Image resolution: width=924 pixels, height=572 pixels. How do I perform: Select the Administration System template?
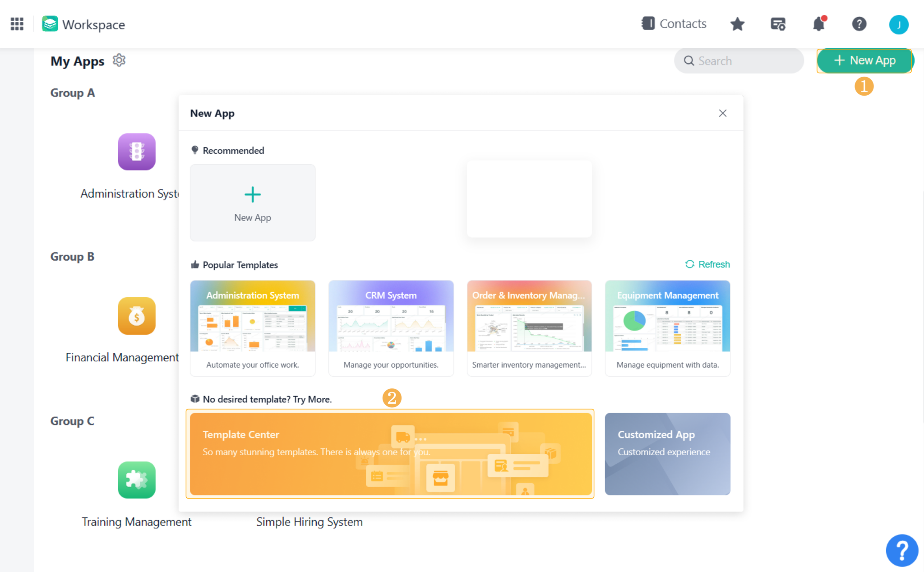pyautogui.click(x=252, y=328)
